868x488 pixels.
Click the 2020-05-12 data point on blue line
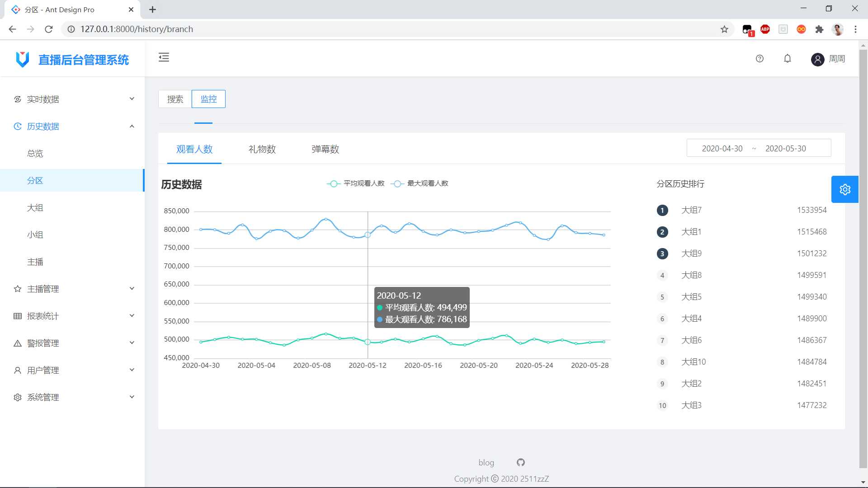(368, 235)
